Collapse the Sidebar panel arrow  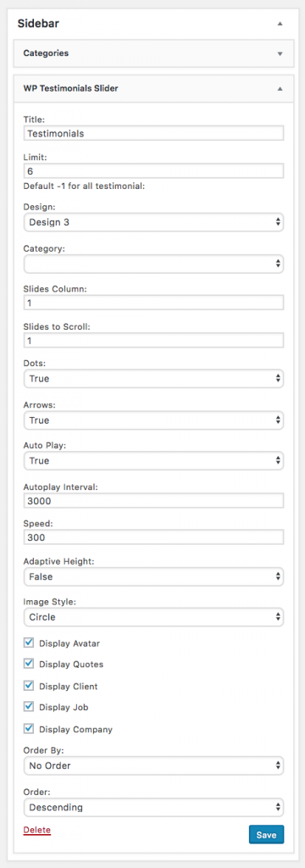coord(280,24)
